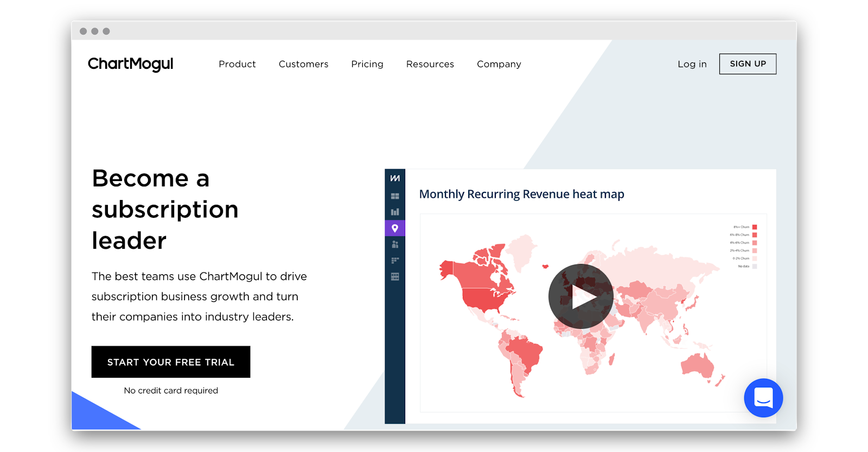Select the bar chart sidebar icon
Viewport: 868px width, 452px height.
pyautogui.click(x=395, y=212)
